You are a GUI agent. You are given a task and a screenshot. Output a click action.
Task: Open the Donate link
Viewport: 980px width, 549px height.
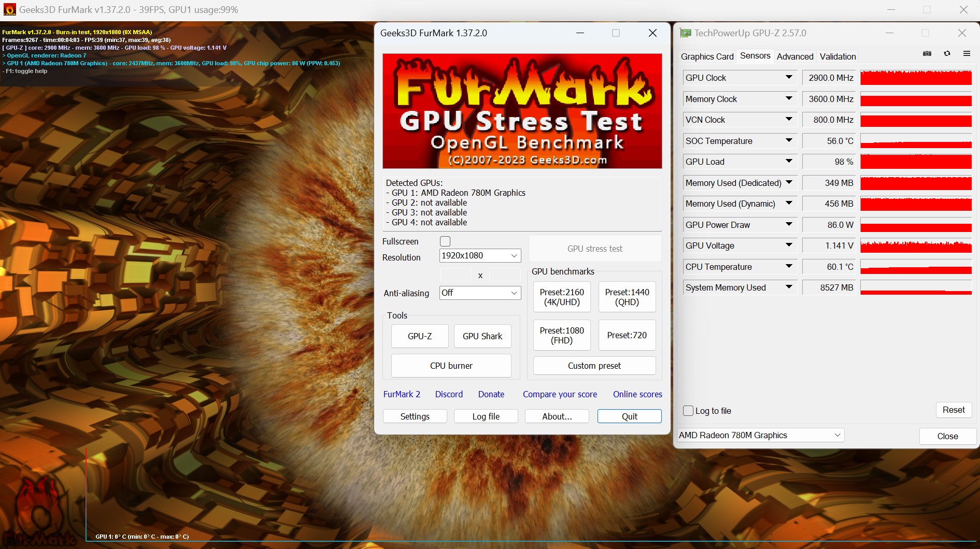pos(491,394)
